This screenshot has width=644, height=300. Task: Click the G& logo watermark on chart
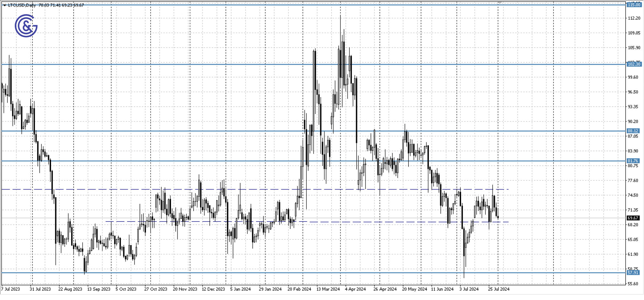[26, 26]
